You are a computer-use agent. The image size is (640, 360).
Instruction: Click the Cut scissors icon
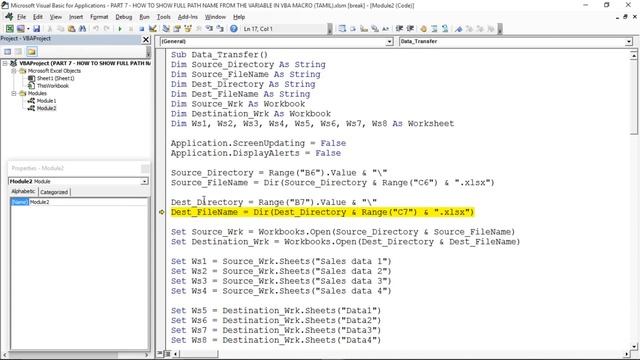click(49, 29)
